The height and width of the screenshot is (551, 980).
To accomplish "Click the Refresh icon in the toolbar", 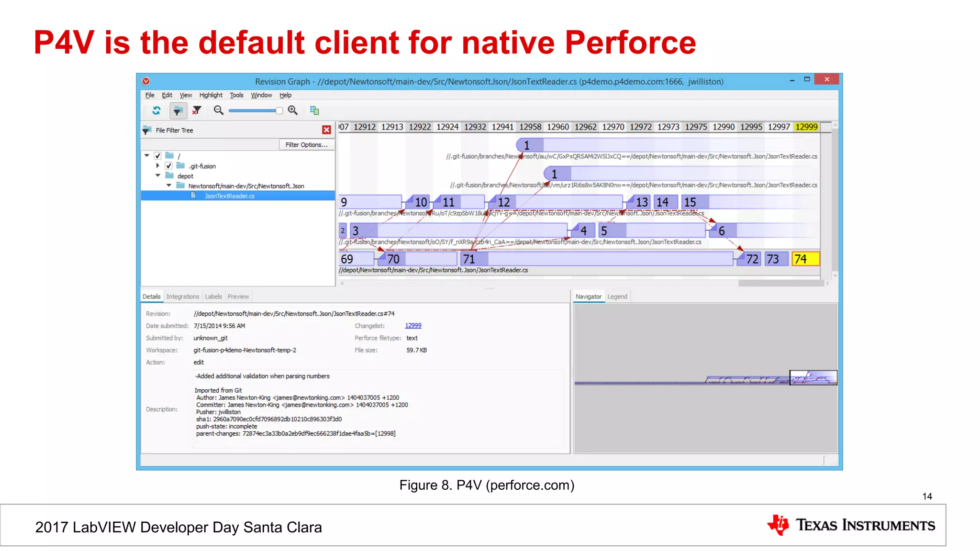I will click(x=156, y=110).
